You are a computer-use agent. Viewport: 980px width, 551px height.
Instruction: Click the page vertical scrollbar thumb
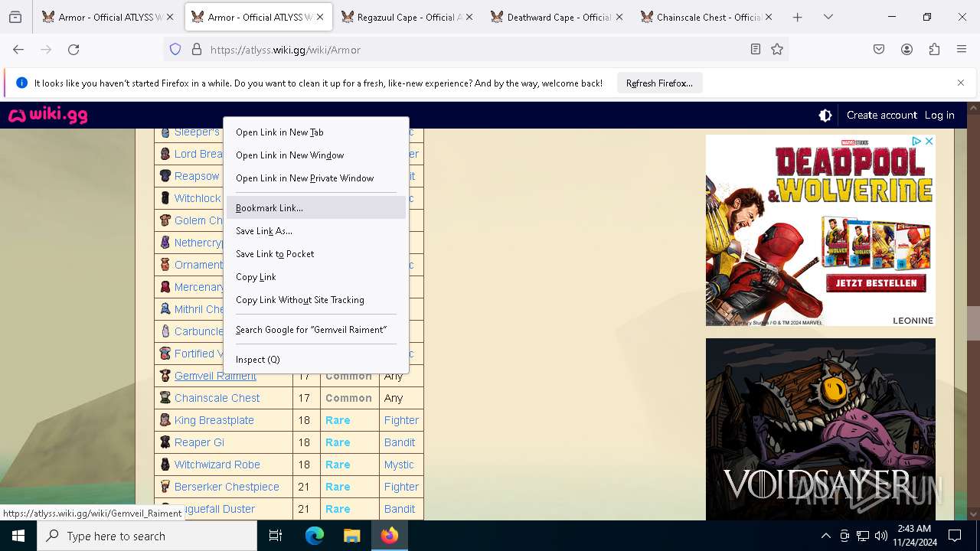pyautogui.click(x=973, y=323)
